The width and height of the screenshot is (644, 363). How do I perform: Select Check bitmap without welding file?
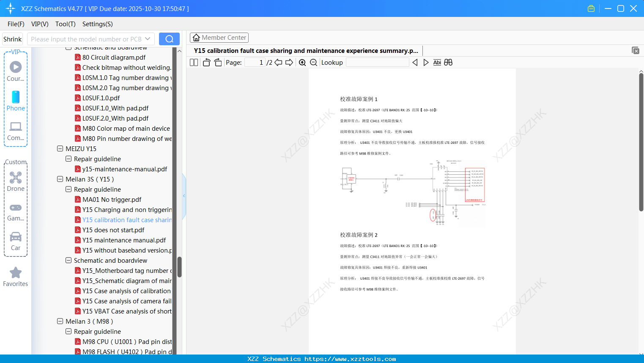tap(127, 67)
